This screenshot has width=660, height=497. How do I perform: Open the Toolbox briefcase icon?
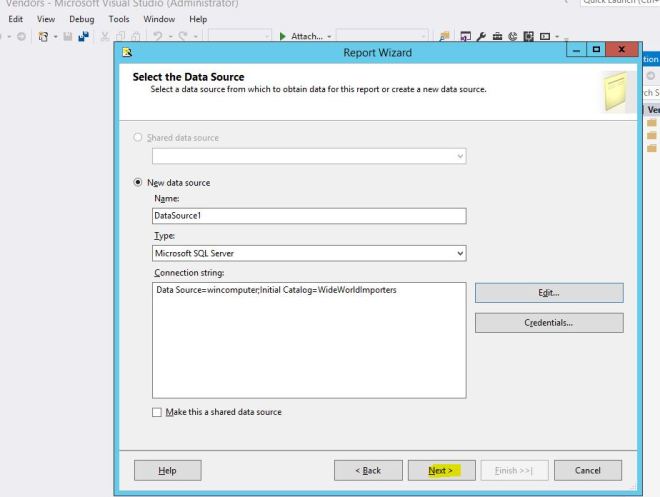point(499,36)
